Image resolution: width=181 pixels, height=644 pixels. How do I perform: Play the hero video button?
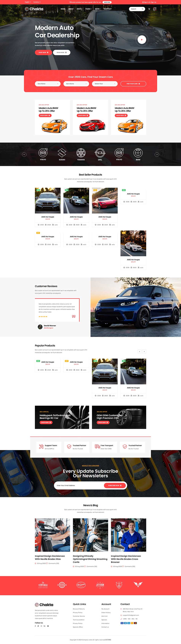pyautogui.click(x=142, y=39)
